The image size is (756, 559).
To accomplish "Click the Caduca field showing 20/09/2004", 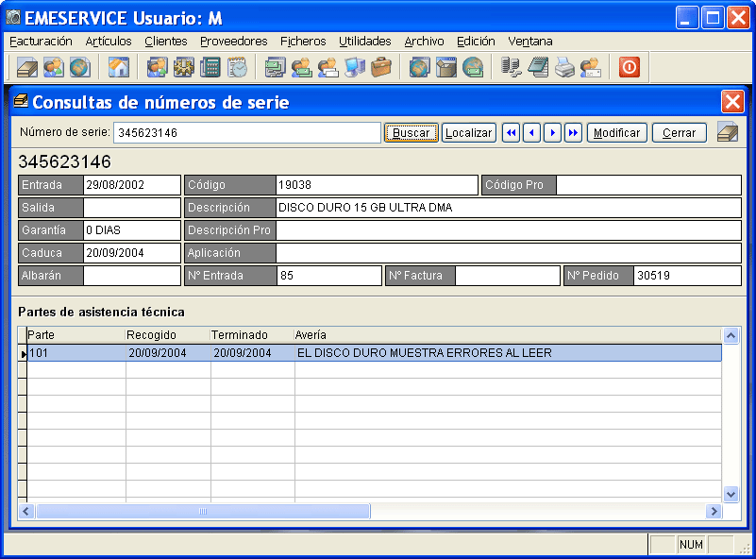I will (131, 253).
